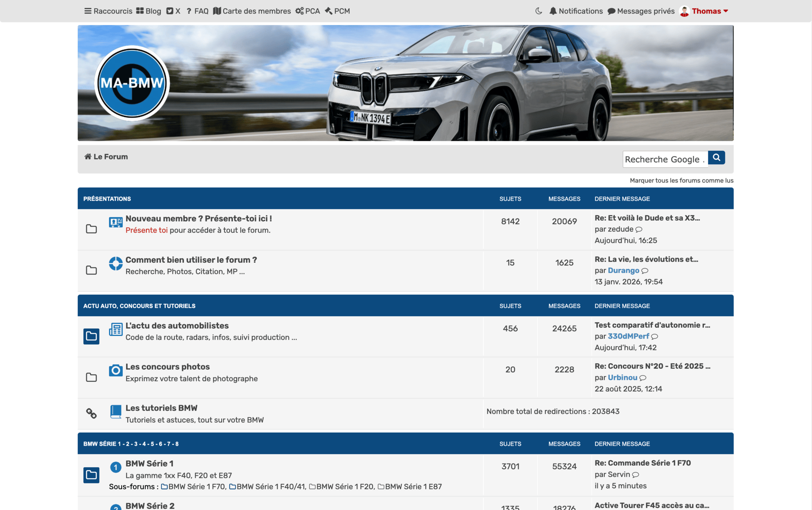Screen dimensions: 812x510
Task: Open Test comparatif d'autonomie last post
Action: [x=652, y=325]
